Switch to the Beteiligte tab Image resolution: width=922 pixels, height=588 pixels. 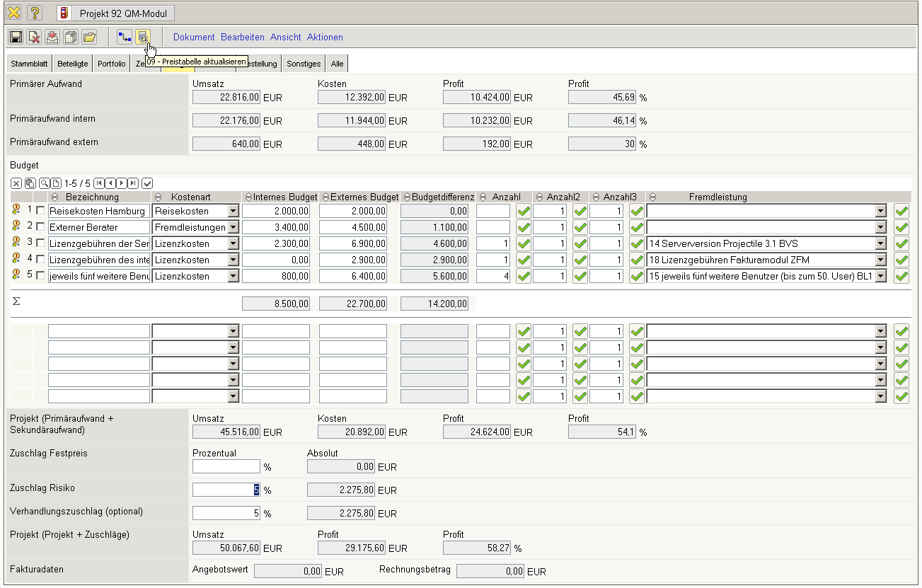pyautogui.click(x=73, y=64)
